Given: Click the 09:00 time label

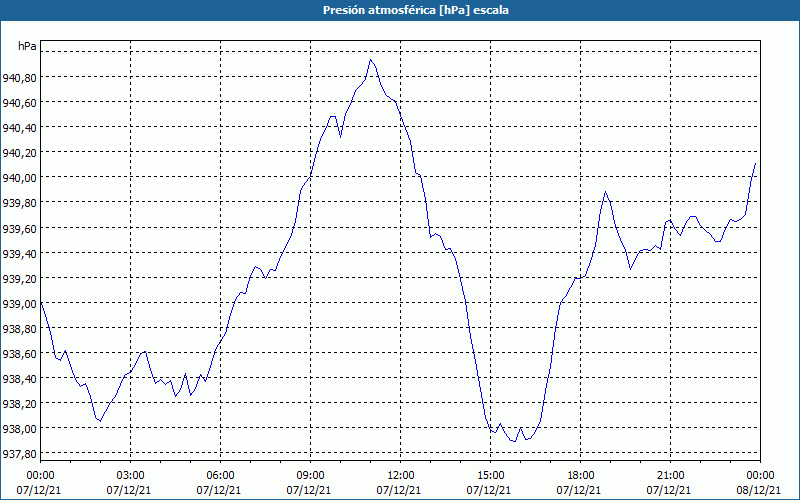Looking at the screenshot, I should tap(310, 476).
